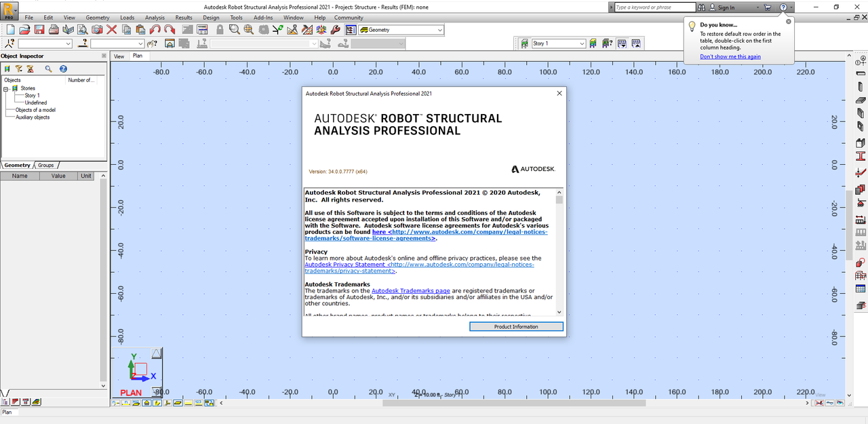Screen dimensions: 868x424
Task: Click the Object Inspector filter funnel icon
Action: click(19, 69)
